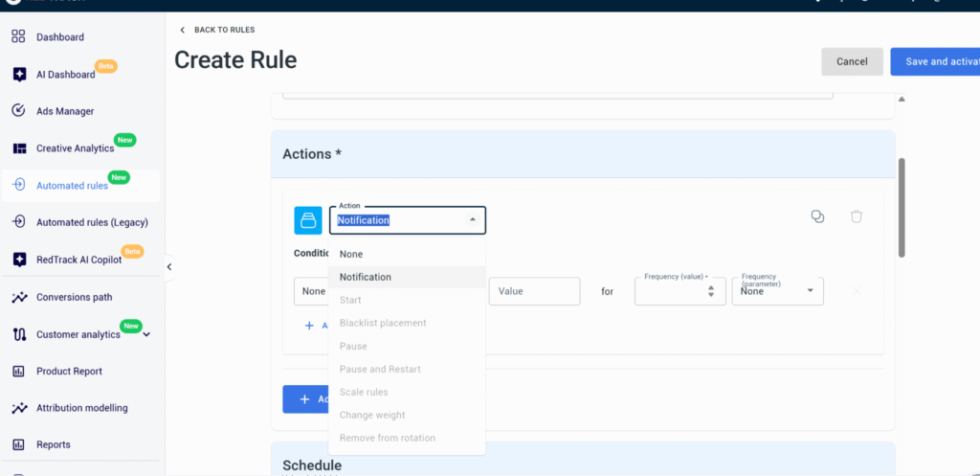
Task: Click the Beta badge on AI Dashboard
Action: pos(105,66)
